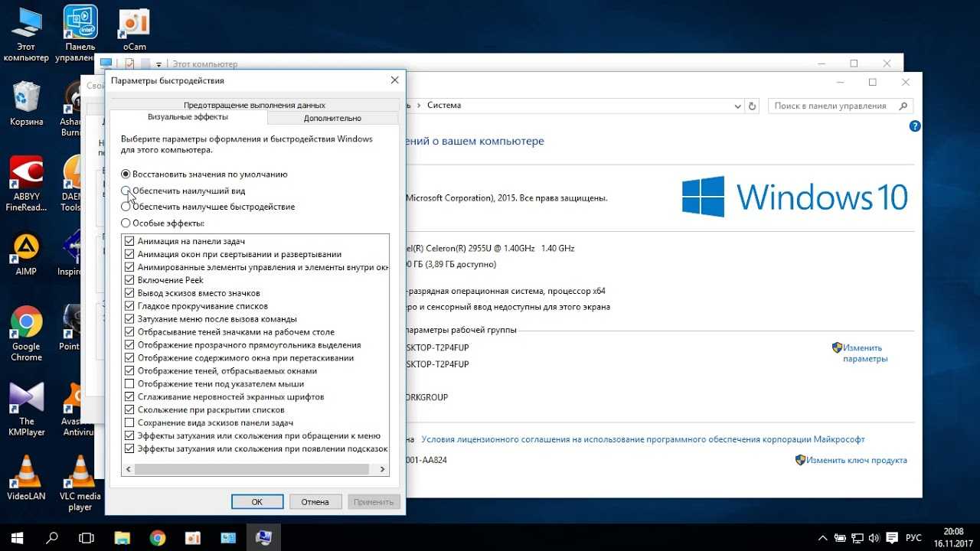Uncheck 'Скольжение при раскрытии списков'
The height and width of the screenshot is (551, 980).
coord(129,409)
